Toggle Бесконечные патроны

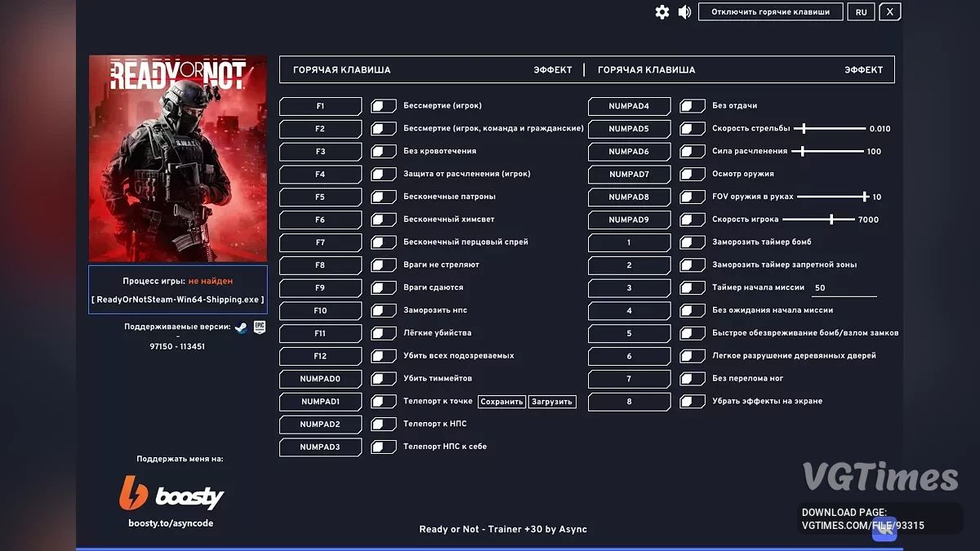[383, 197]
